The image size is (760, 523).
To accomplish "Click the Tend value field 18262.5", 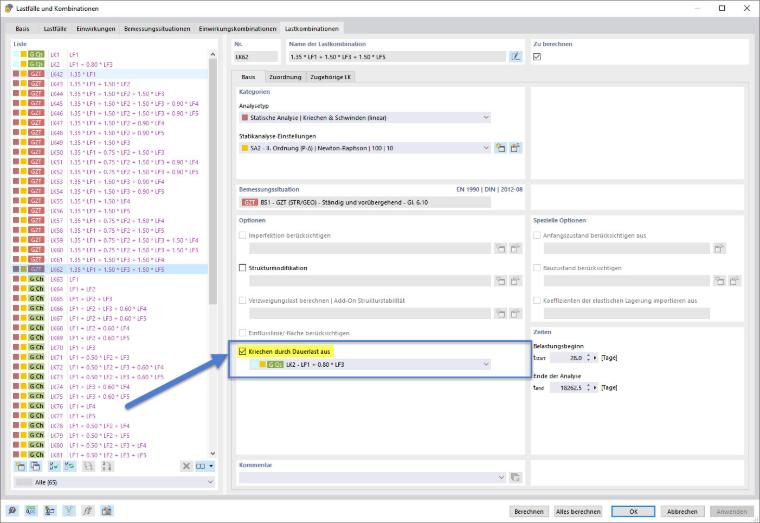I will [567, 388].
